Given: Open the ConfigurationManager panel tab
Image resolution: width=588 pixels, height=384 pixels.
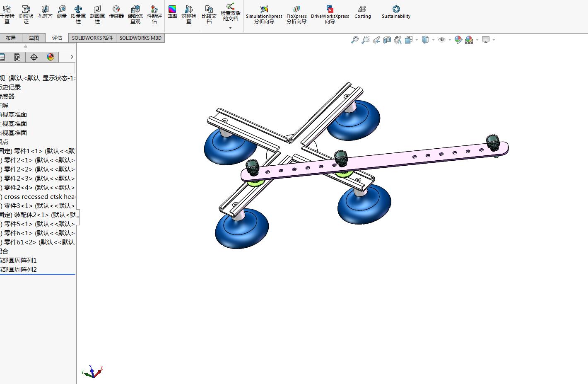Looking at the screenshot, I should click(x=17, y=57).
